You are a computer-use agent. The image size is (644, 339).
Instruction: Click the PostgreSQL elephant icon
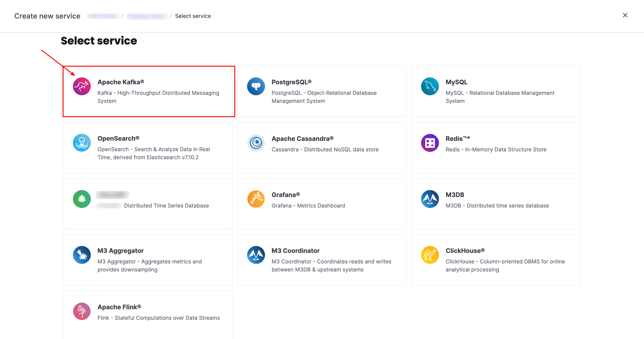[256, 87]
